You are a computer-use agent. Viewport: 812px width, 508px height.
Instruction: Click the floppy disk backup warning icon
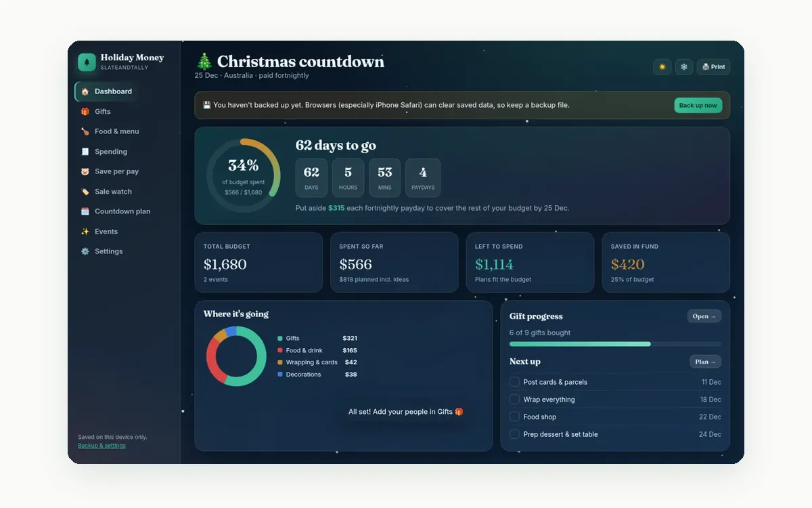tap(207, 105)
